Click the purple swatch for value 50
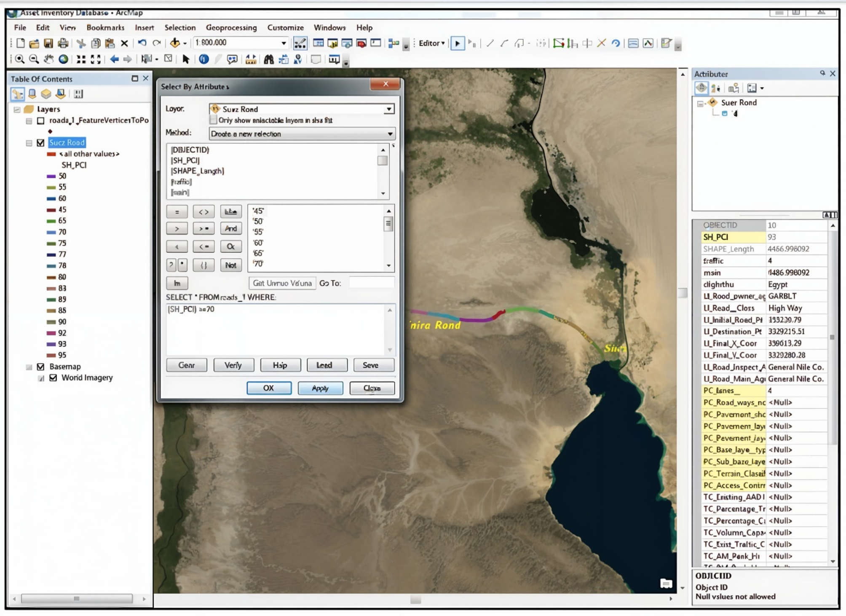This screenshot has height=616, width=846. pos(51,176)
